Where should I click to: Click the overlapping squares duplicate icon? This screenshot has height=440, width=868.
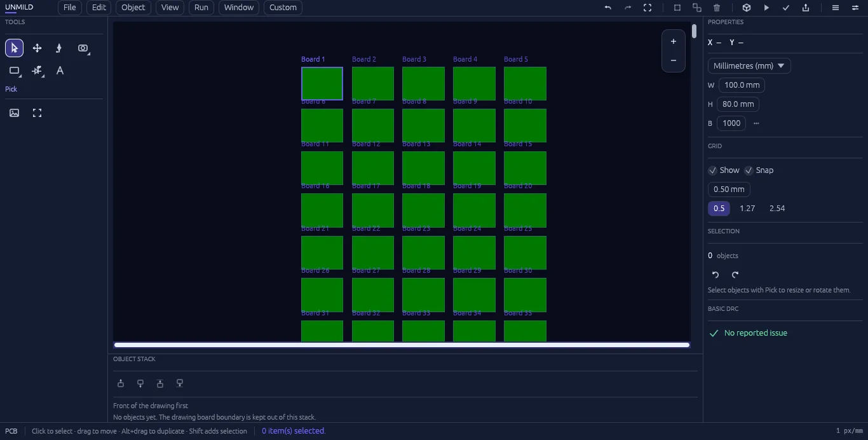[697, 8]
